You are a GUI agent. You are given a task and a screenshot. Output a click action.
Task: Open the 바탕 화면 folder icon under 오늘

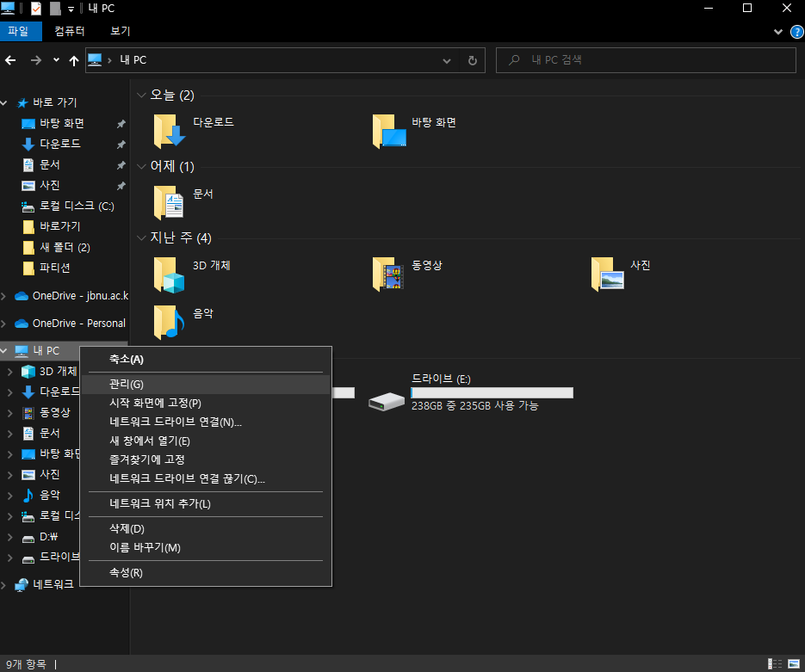tap(389, 132)
